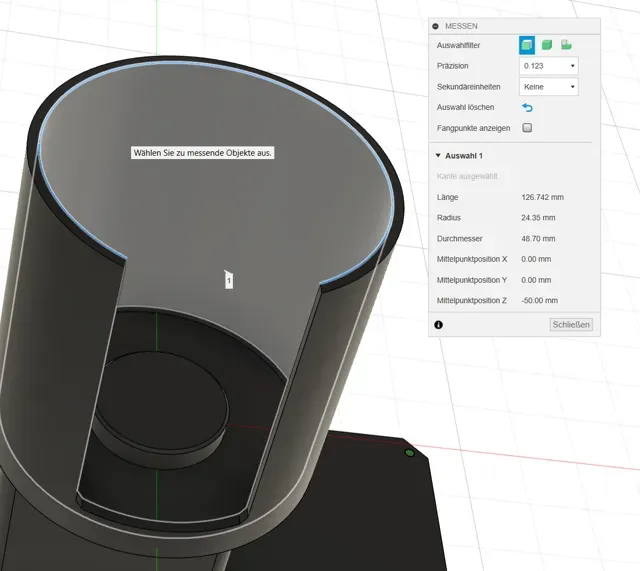Open the Sekundäreinheiten dropdown
The width and height of the screenshot is (640, 571).
pos(549,87)
